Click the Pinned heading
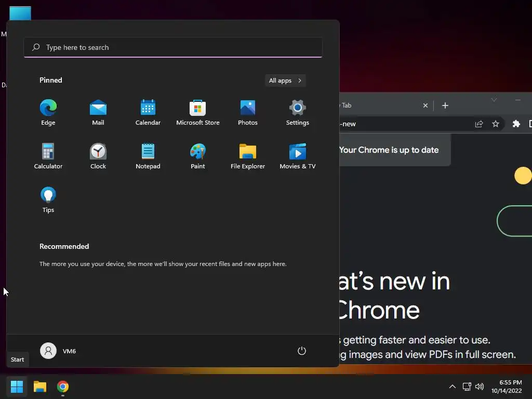This screenshot has width=532, height=399. pyautogui.click(x=51, y=80)
